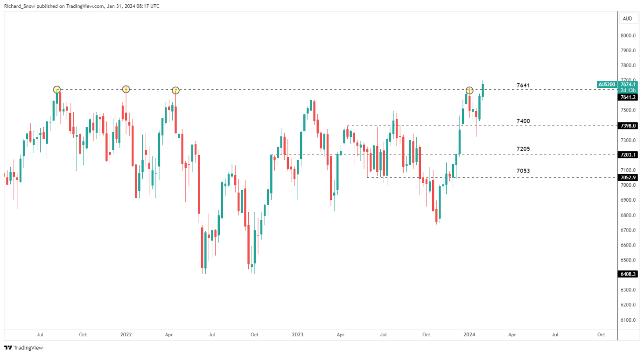Click the 7205 level label
This screenshot has height=355, width=644.
[523, 149]
